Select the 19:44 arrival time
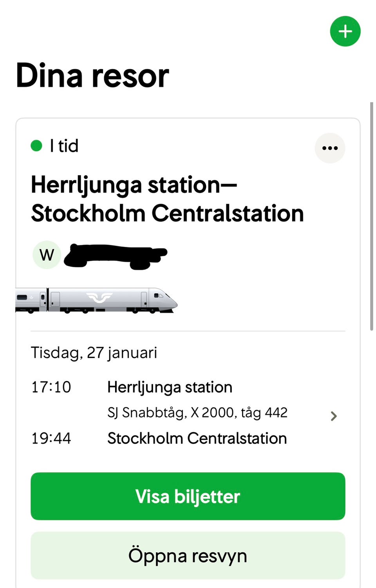This screenshot has width=376, height=588. click(51, 439)
